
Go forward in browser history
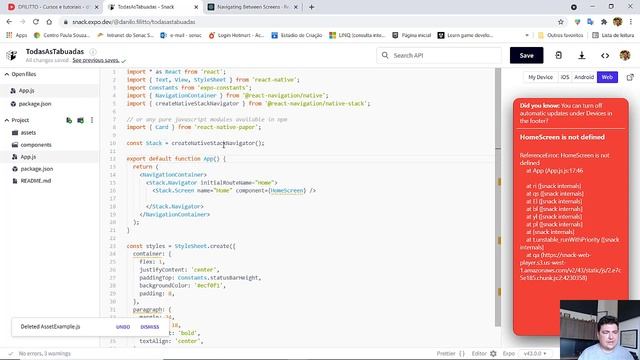pos(22,22)
